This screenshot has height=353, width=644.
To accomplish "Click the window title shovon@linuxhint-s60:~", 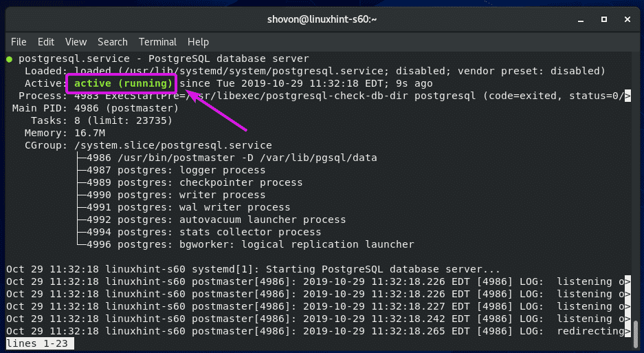I will pos(322,17).
